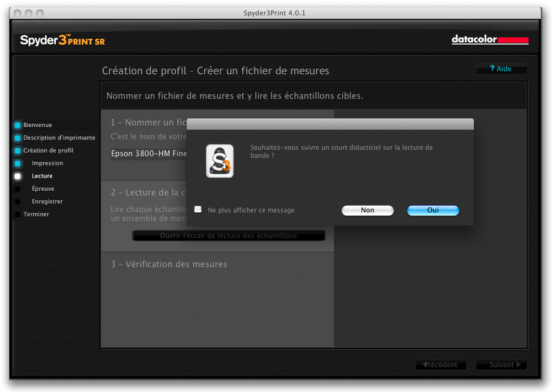Click the dialog's gray title bar
The height and width of the screenshot is (392, 552).
(330, 124)
